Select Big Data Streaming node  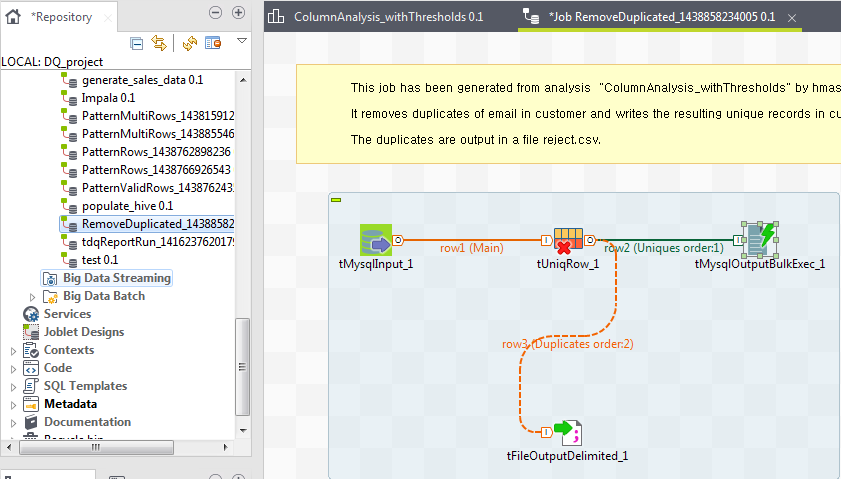point(116,278)
